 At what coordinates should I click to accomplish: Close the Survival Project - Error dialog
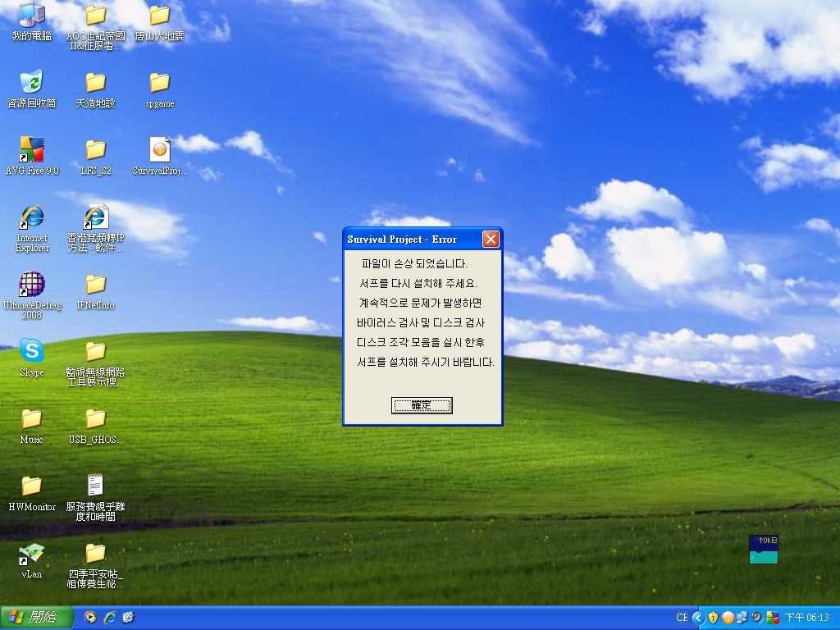tap(491, 239)
